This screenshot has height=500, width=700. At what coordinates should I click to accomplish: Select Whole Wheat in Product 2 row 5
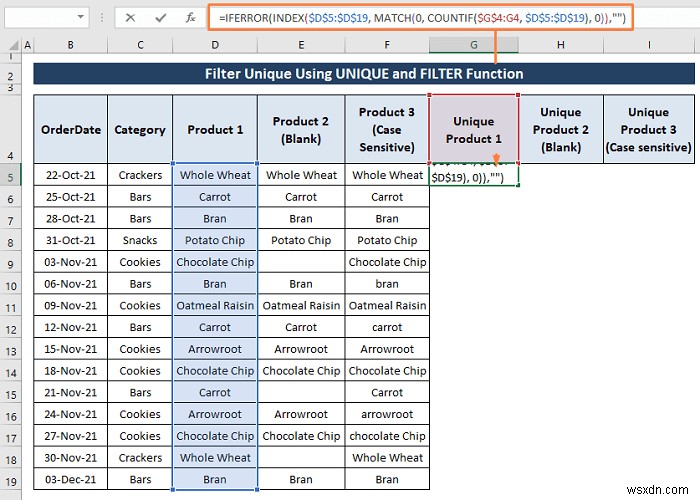[x=301, y=175]
